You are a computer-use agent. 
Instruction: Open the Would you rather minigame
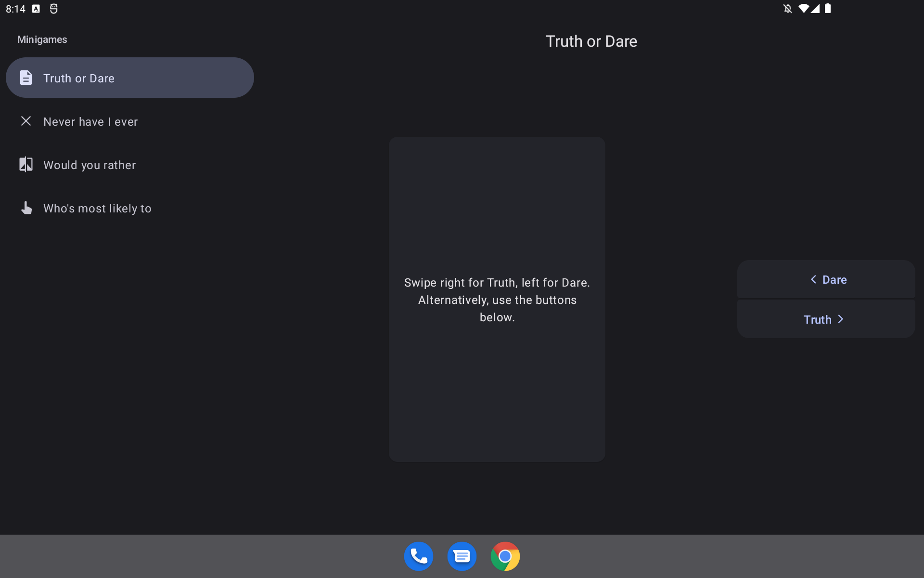pos(90,165)
